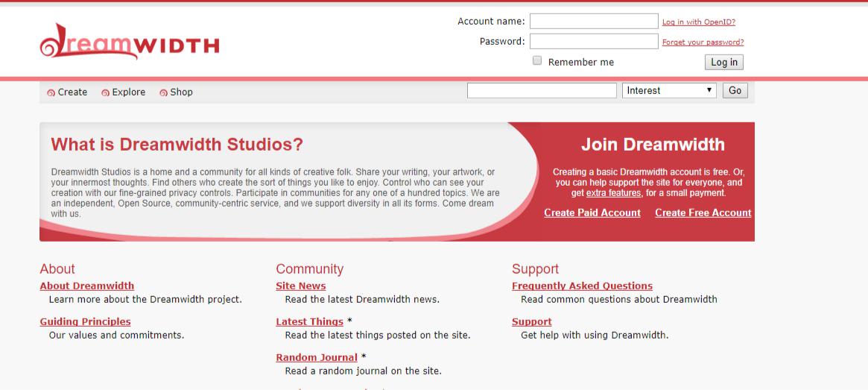This screenshot has width=868, height=390.
Task: Click the About section heading
Action: coord(57,269)
